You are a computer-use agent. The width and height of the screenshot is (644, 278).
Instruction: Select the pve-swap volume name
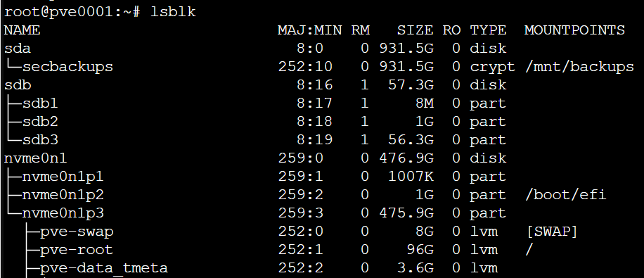[x=77, y=232]
